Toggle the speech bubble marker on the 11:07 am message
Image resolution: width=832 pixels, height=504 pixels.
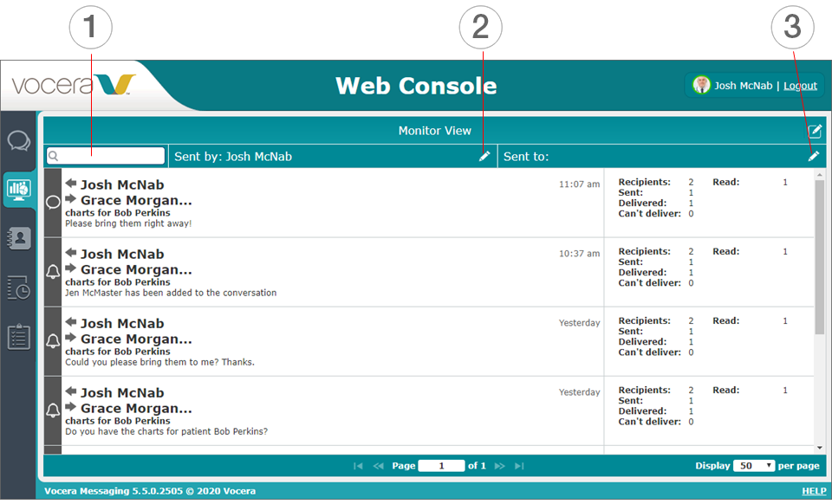pos(52,201)
